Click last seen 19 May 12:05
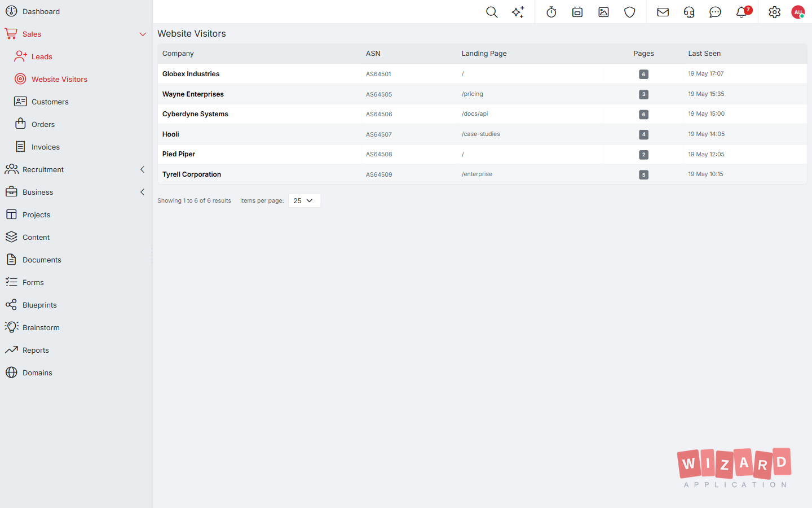Screen dimensions: 812x508 point(706,154)
